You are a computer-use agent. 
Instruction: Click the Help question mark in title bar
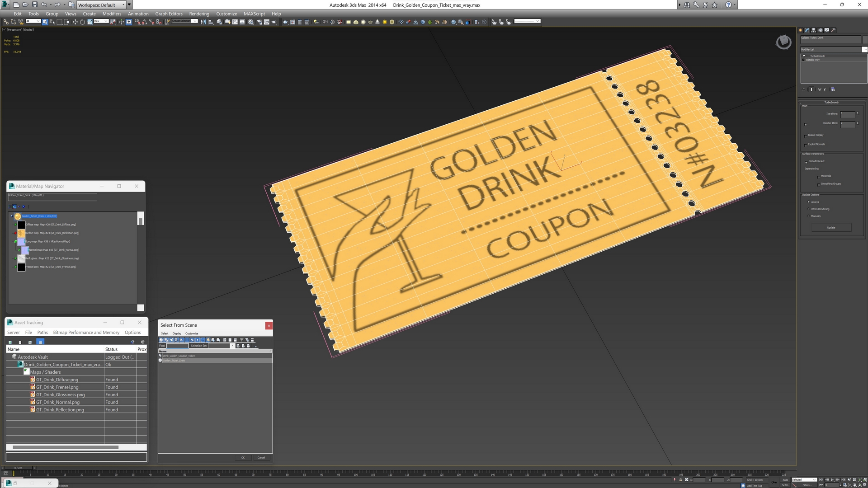[x=728, y=5]
